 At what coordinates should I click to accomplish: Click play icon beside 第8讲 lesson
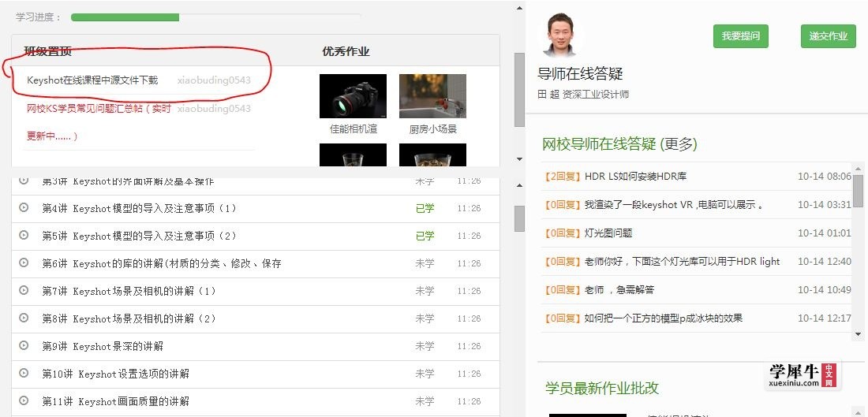pyautogui.click(x=24, y=318)
